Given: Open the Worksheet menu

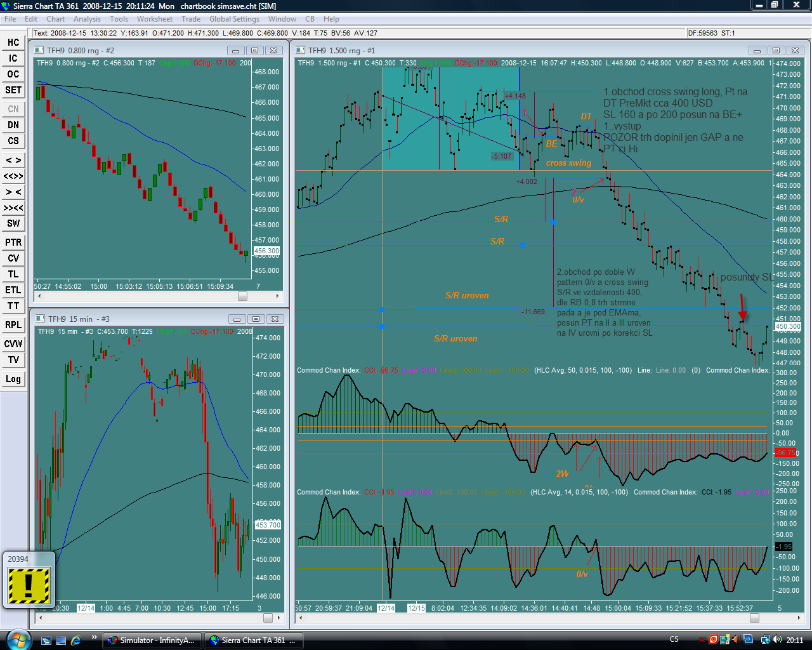Looking at the screenshot, I should [155, 19].
